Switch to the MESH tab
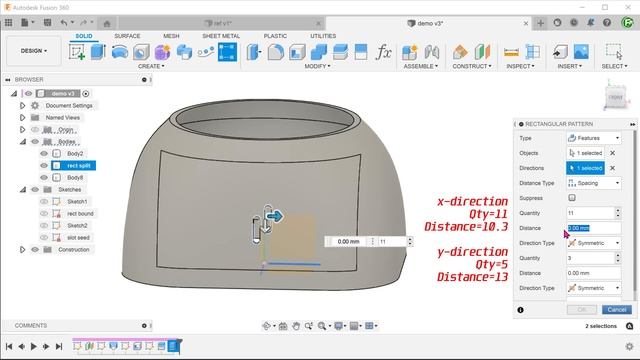The image size is (640, 360). [171, 36]
